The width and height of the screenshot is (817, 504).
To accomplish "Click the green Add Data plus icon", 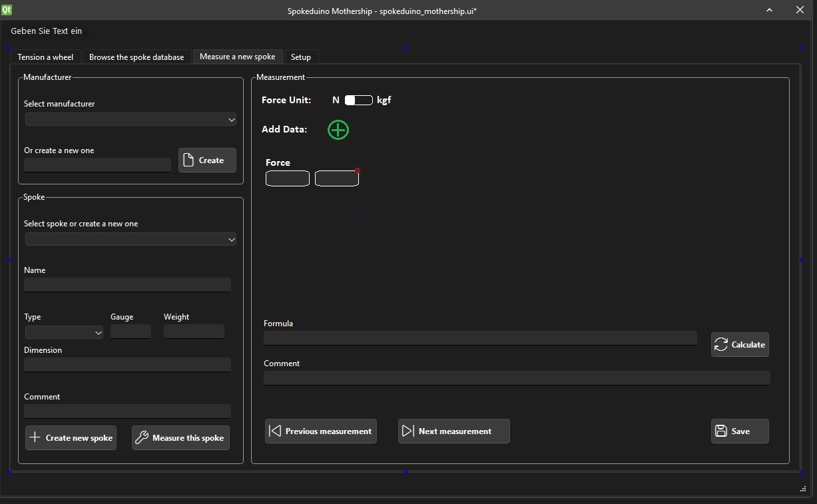I will (x=338, y=129).
